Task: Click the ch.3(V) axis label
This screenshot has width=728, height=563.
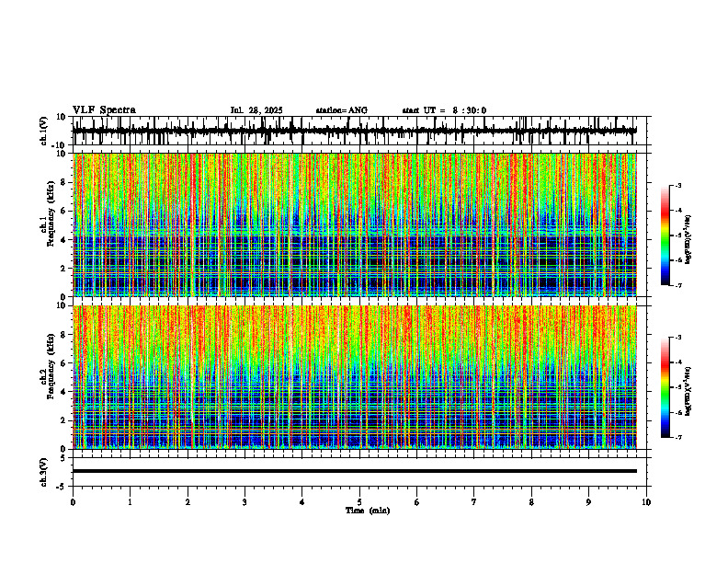Action: tap(44, 472)
